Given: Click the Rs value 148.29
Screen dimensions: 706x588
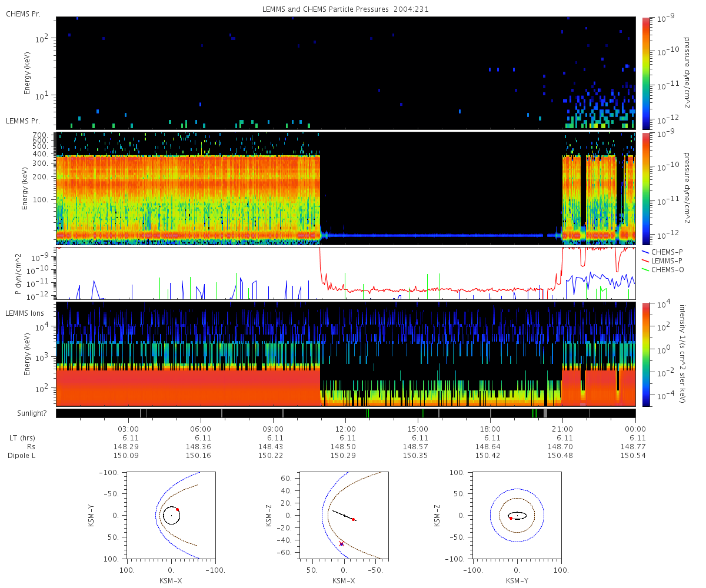Looking at the screenshot, I should [125, 446].
